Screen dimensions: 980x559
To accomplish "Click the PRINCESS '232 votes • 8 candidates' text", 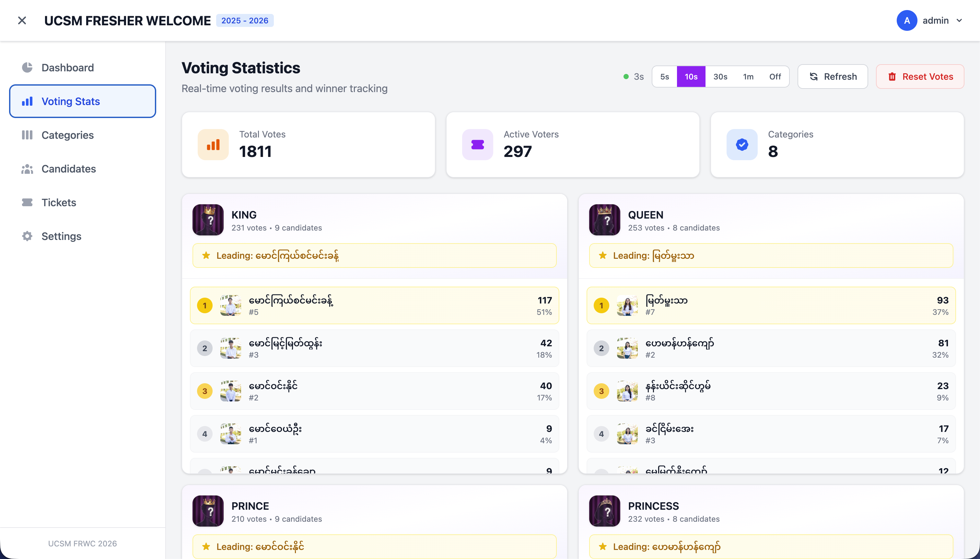I will click(x=674, y=519).
